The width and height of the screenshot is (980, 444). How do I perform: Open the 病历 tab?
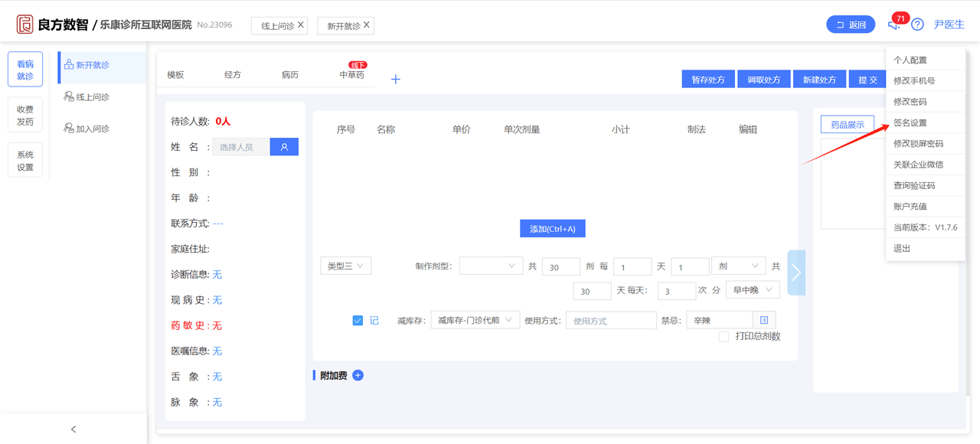[289, 75]
